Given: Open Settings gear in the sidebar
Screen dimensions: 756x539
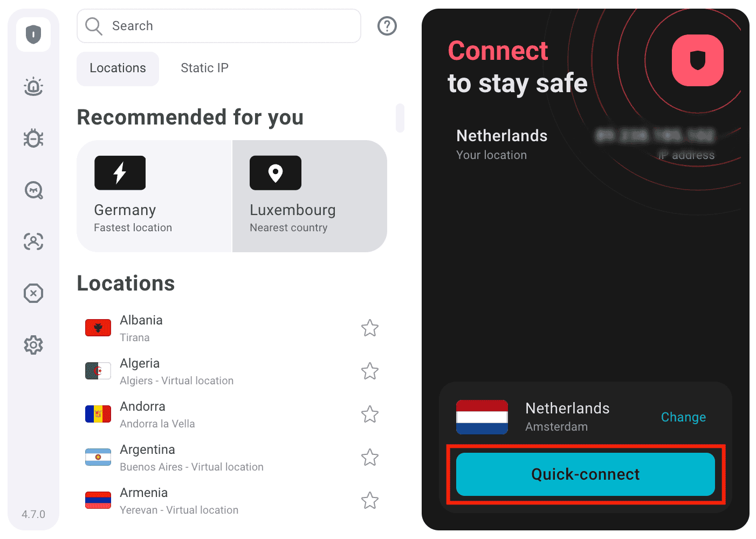Looking at the screenshot, I should (33, 345).
